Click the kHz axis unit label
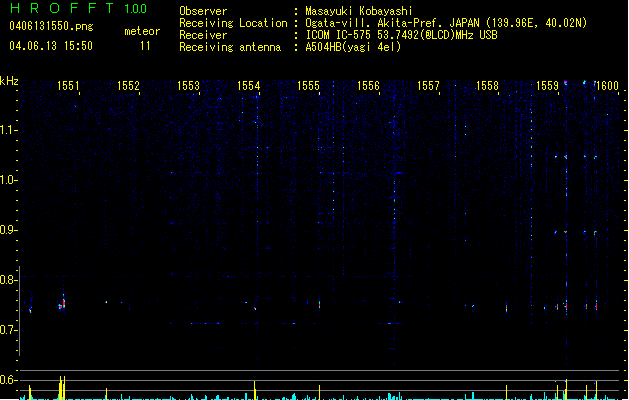 point(9,81)
